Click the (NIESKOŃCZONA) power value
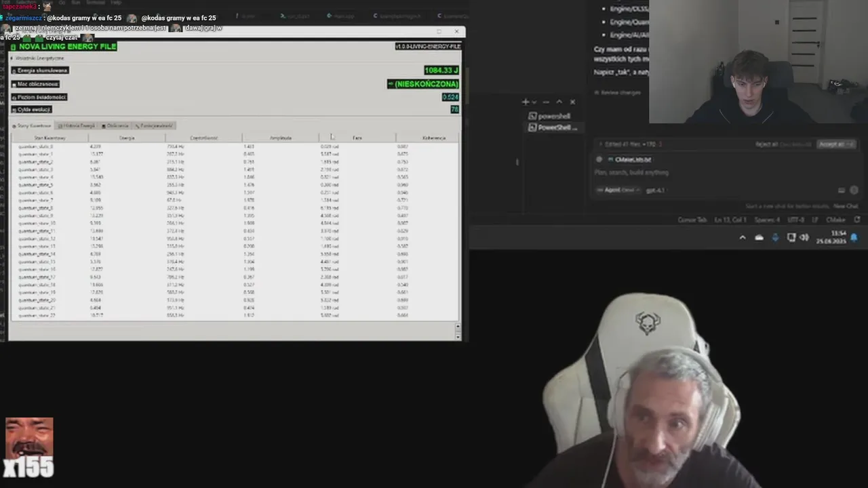Image resolution: width=868 pixels, height=488 pixels. 423,84
